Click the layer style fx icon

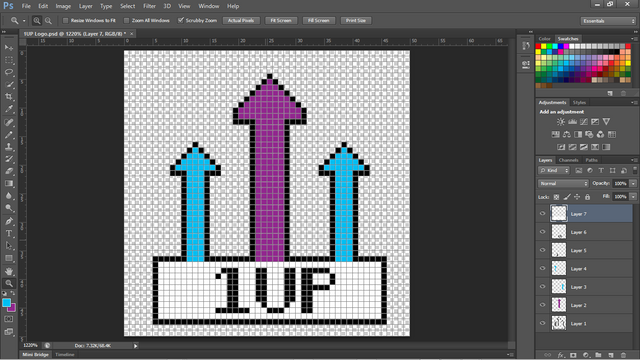coord(561,355)
